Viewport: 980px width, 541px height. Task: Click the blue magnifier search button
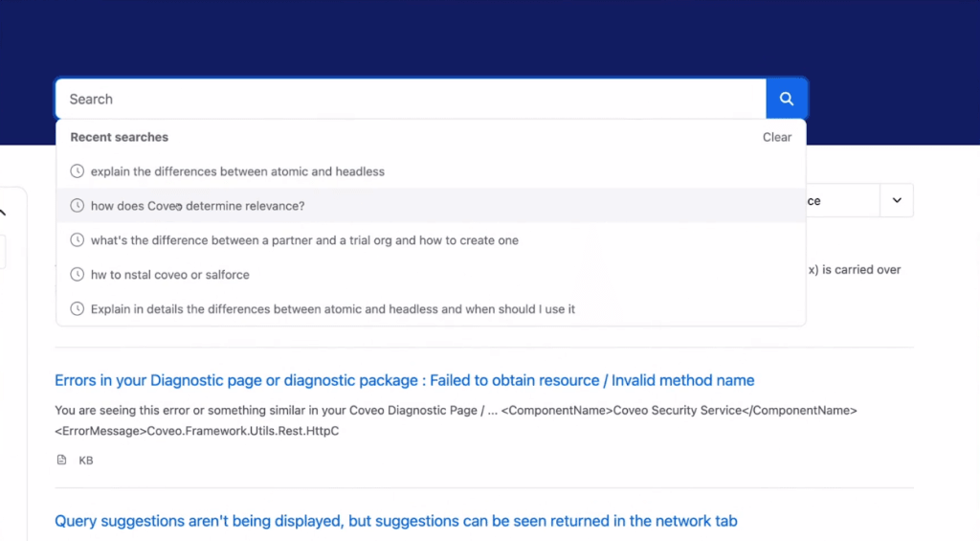coord(787,99)
